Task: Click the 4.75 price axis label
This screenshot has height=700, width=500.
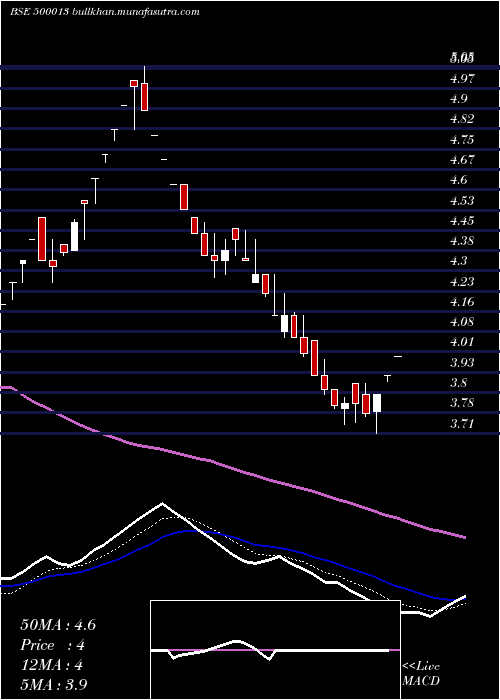Action: click(462, 140)
